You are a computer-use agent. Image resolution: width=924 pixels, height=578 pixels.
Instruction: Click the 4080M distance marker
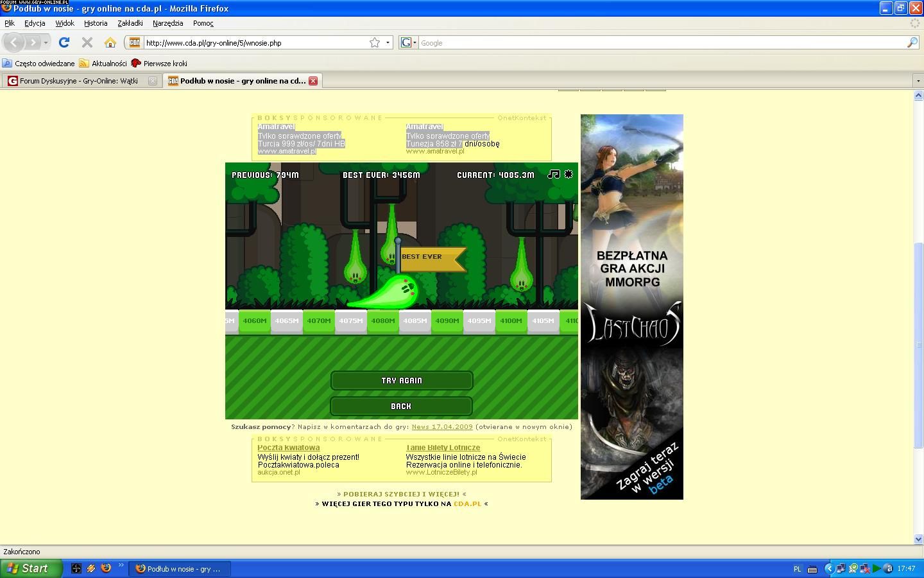point(383,320)
